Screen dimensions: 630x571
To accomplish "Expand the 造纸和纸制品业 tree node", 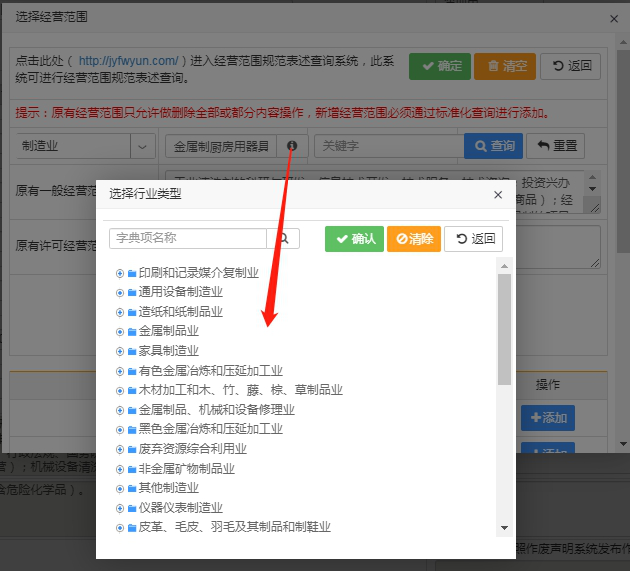I will click(120, 312).
